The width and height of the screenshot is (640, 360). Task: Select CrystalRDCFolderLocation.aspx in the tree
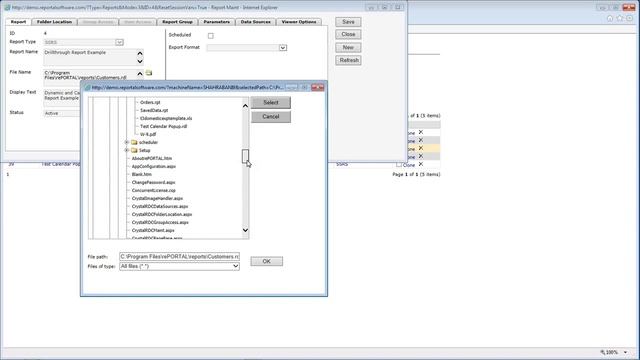coord(162,214)
